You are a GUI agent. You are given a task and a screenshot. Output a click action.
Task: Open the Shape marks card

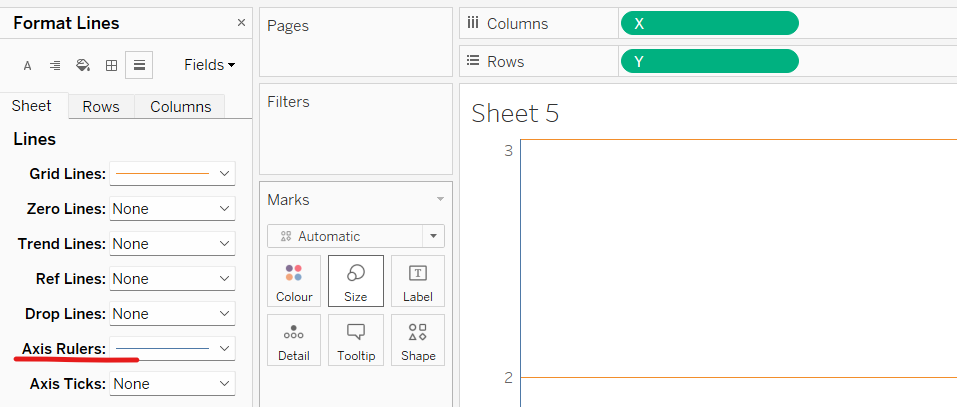click(418, 340)
